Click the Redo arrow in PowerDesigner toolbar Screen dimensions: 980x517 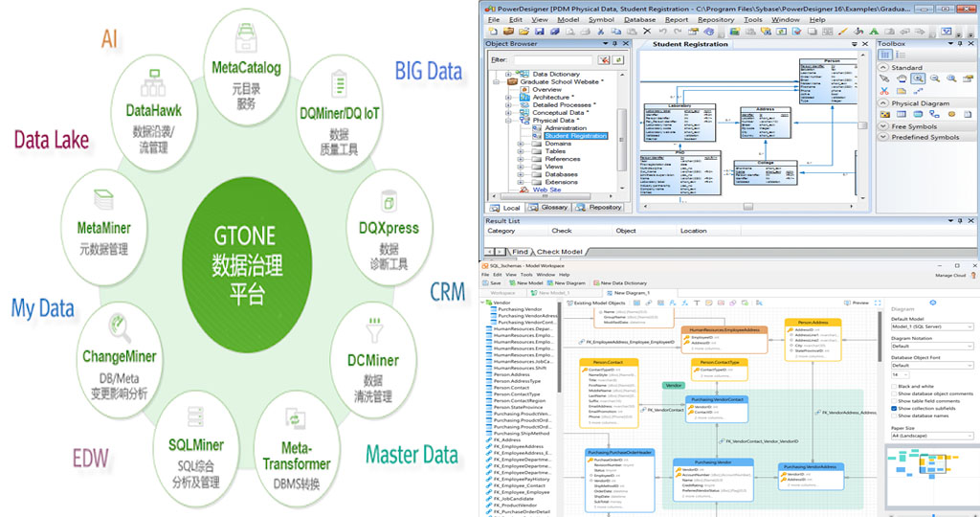(x=678, y=32)
